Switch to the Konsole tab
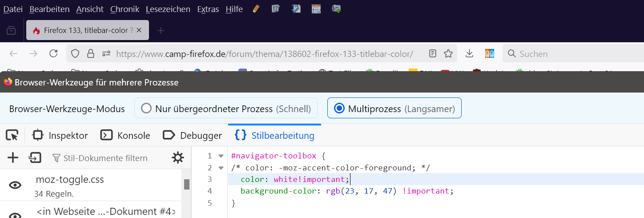 click(x=125, y=135)
